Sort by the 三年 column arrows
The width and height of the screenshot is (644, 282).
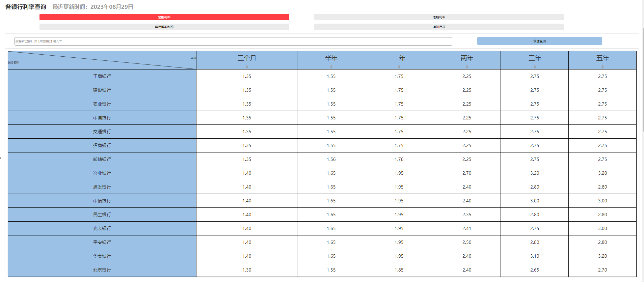point(535,67)
